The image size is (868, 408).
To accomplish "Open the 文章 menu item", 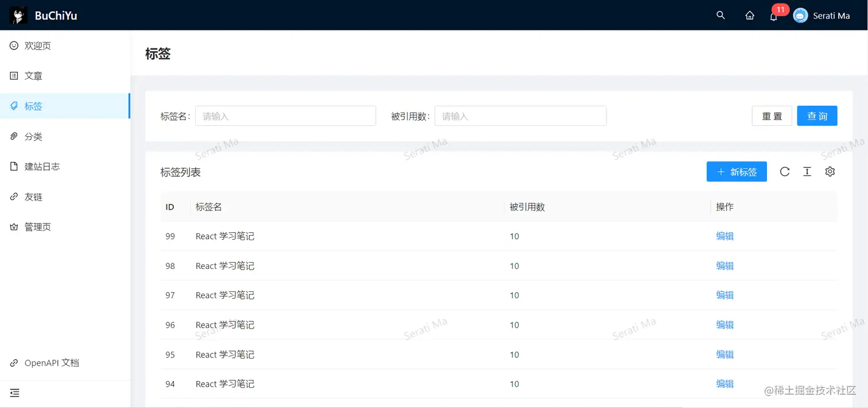I will tap(65, 76).
